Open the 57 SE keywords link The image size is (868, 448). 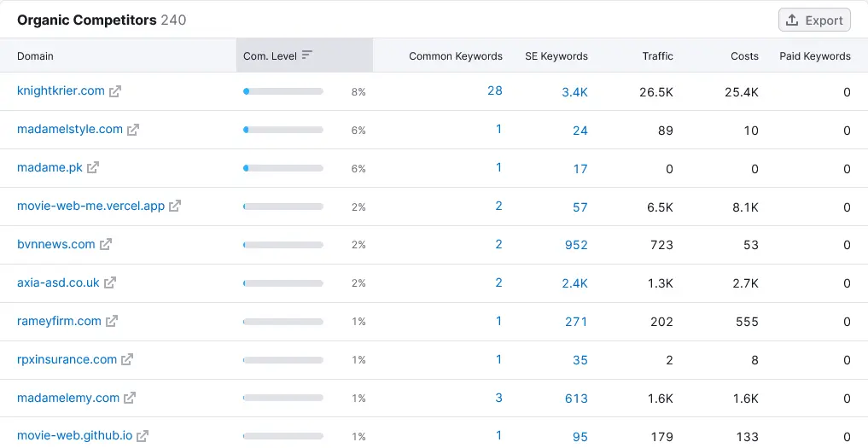(x=580, y=207)
